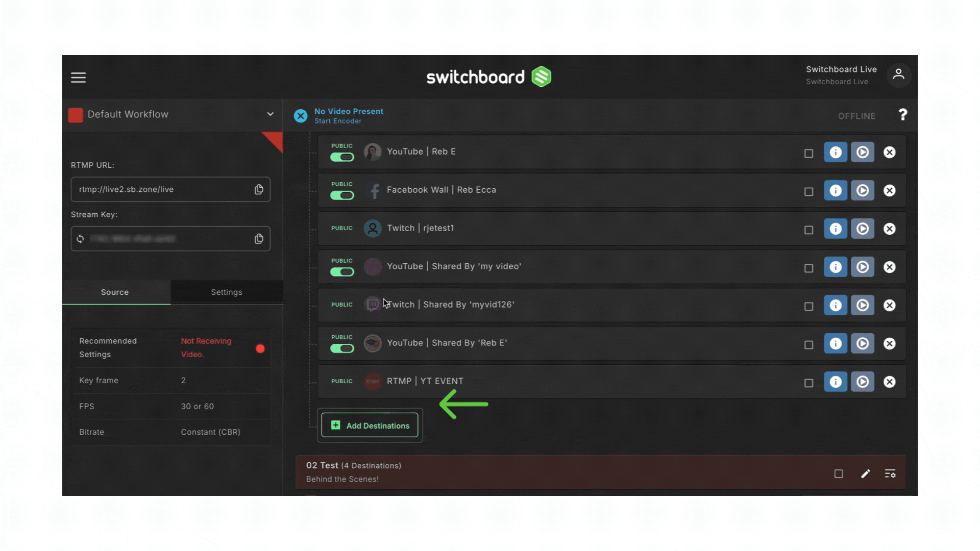This screenshot has width=980, height=551.
Task: Remove the YouTube | Reb E destination
Action: [890, 152]
